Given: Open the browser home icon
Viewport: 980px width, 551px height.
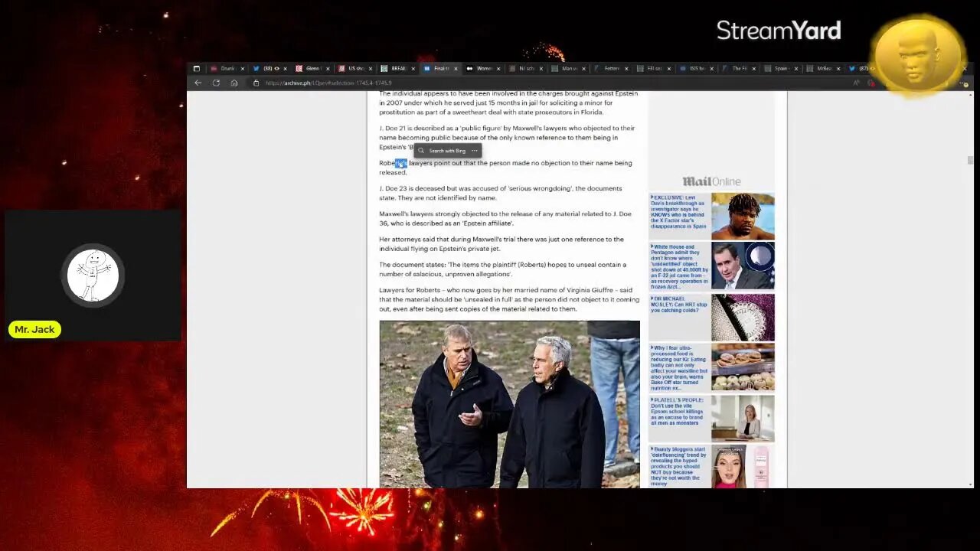Looking at the screenshot, I should point(234,83).
